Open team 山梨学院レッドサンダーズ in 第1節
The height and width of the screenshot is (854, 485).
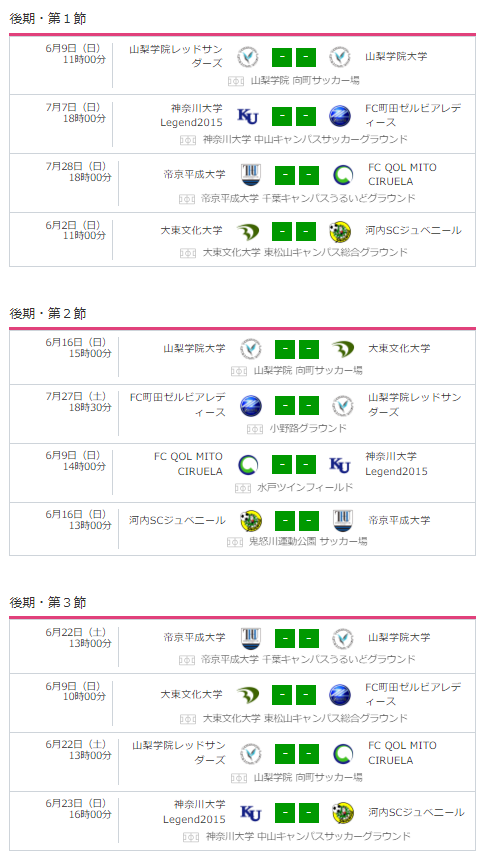[x=176, y=57]
